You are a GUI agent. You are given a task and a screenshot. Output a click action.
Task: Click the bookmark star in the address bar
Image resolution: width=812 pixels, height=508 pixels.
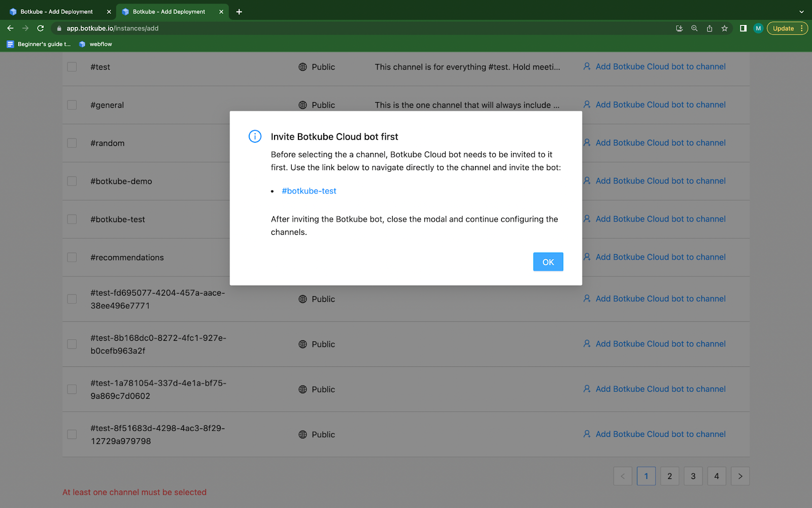pyautogui.click(x=724, y=28)
